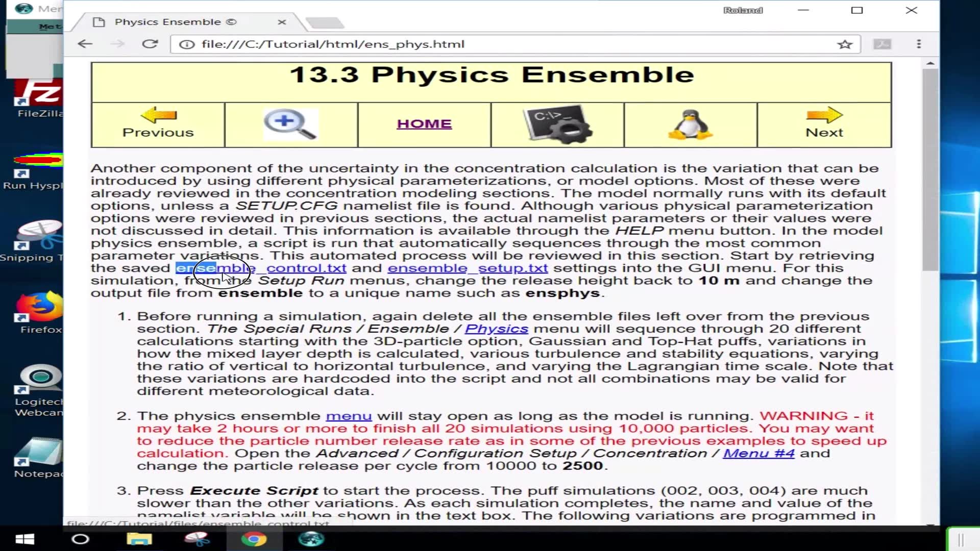Bookmark page with the star icon
This screenshot has height=551, width=980.
coord(845,44)
